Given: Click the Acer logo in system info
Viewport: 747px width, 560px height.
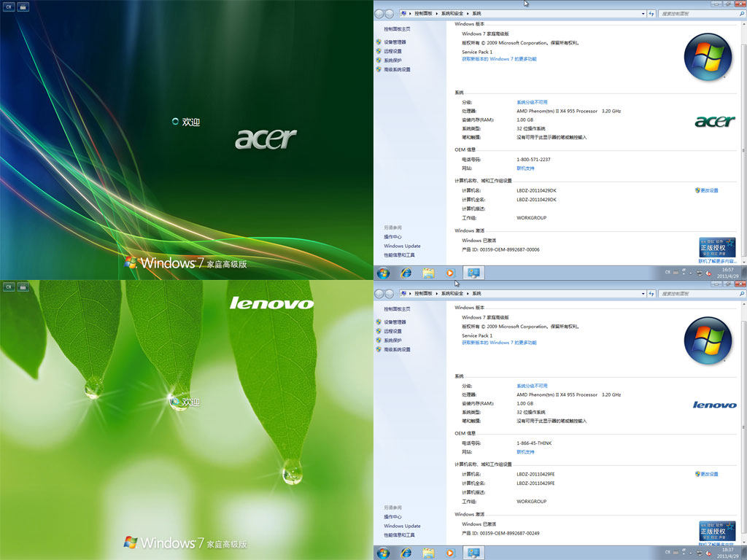Looking at the screenshot, I should point(714,121).
